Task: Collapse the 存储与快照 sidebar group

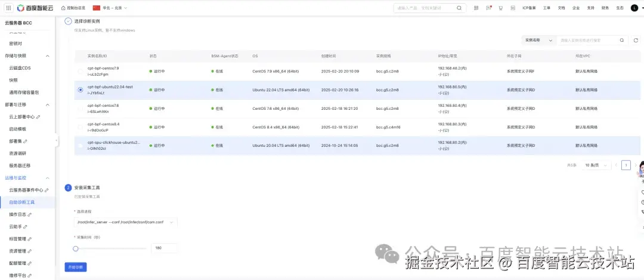Action: pyautogui.click(x=47, y=56)
